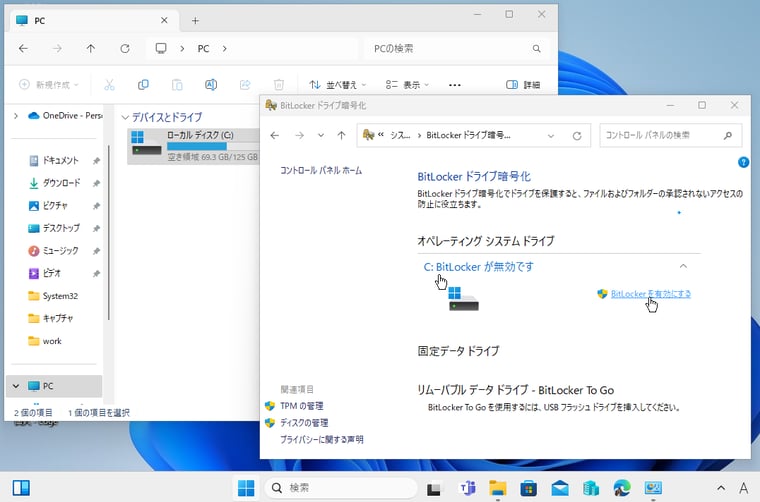Viewport: 760px width, 502px height.
Task: Open the 並べ替え sort dropdown
Action: (x=338, y=85)
